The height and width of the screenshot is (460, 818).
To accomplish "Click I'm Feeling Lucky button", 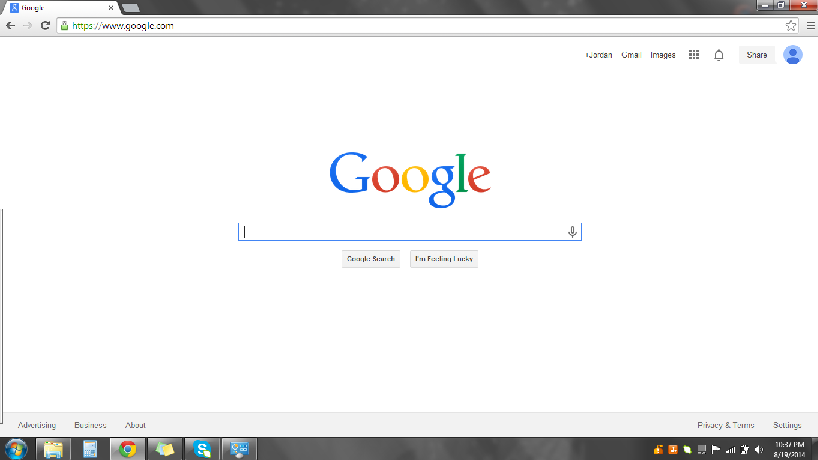I will click(x=444, y=259).
